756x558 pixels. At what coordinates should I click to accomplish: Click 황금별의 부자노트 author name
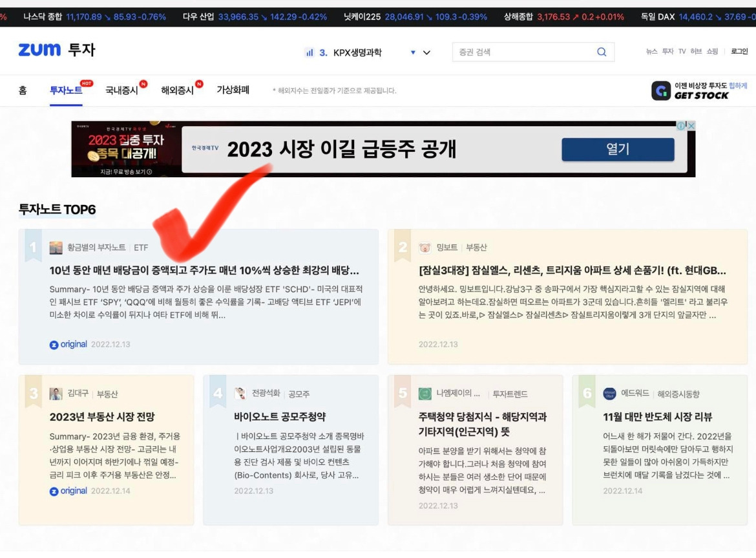click(96, 248)
